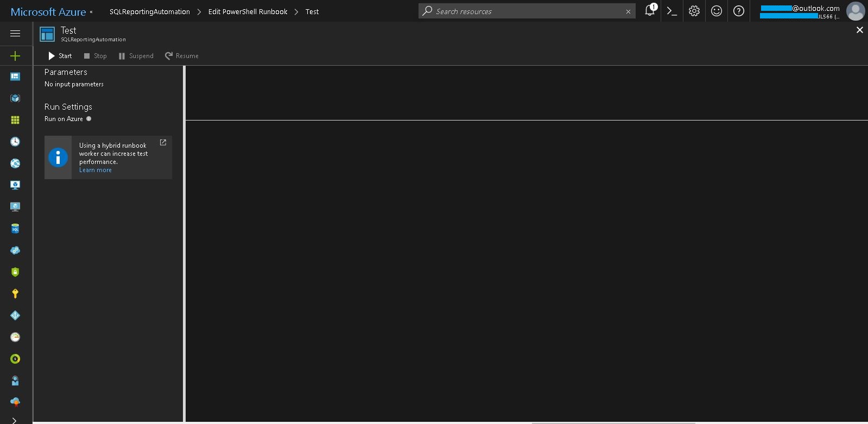The width and height of the screenshot is (868, 424).
Task: Expand more services chevron at sidebar bottom
Action: 14,420
